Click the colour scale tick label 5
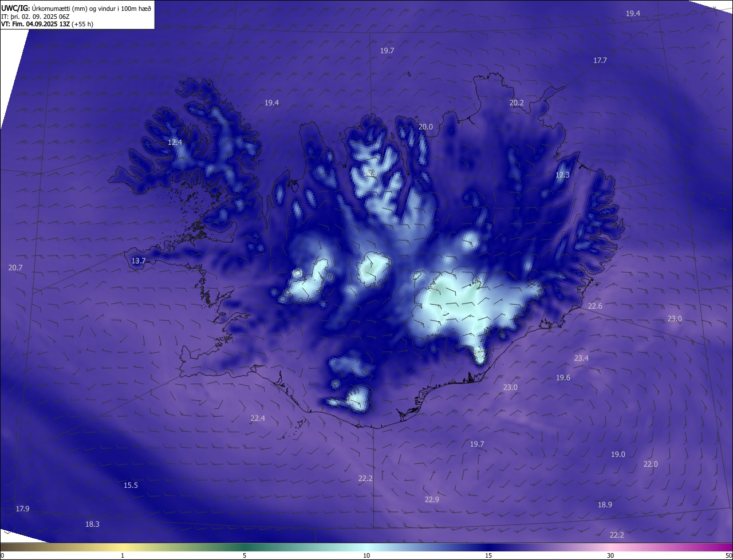Image resolution: width=733 pixels, height=560 pixels. tap(245, 555)
